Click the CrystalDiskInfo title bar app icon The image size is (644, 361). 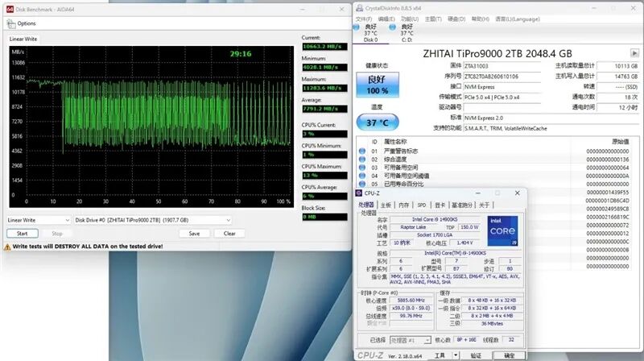359,8
